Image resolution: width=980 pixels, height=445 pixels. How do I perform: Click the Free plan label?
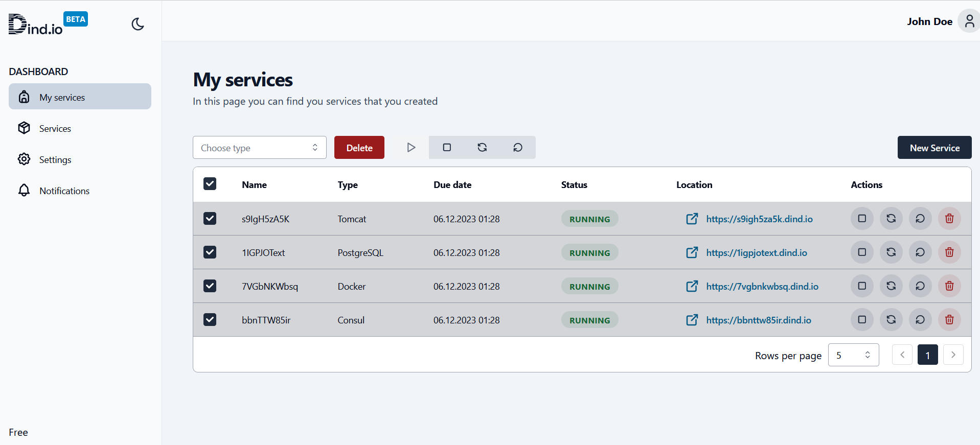tap(18, 432)
